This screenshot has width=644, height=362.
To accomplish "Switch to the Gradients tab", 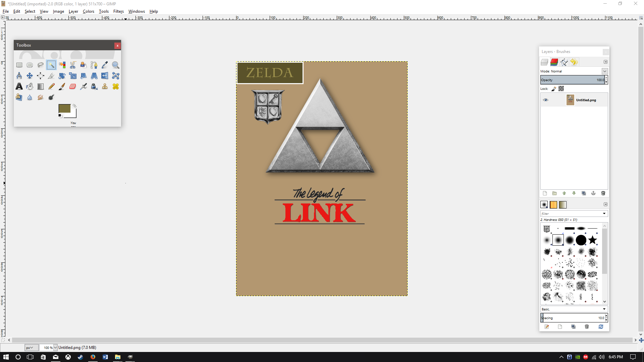I will 563,204.
